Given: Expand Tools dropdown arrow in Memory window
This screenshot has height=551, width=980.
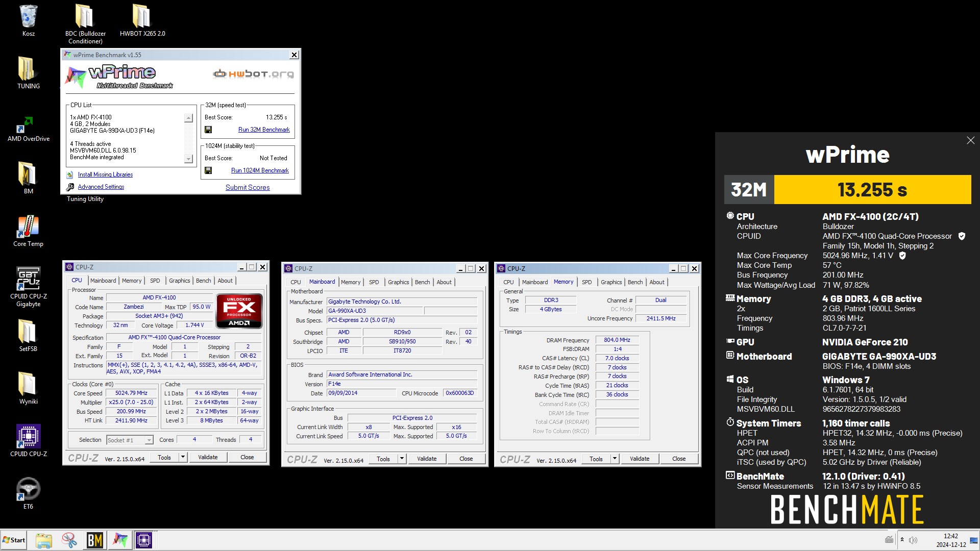Looking at the screenshot, I should (x=615, y=459).
